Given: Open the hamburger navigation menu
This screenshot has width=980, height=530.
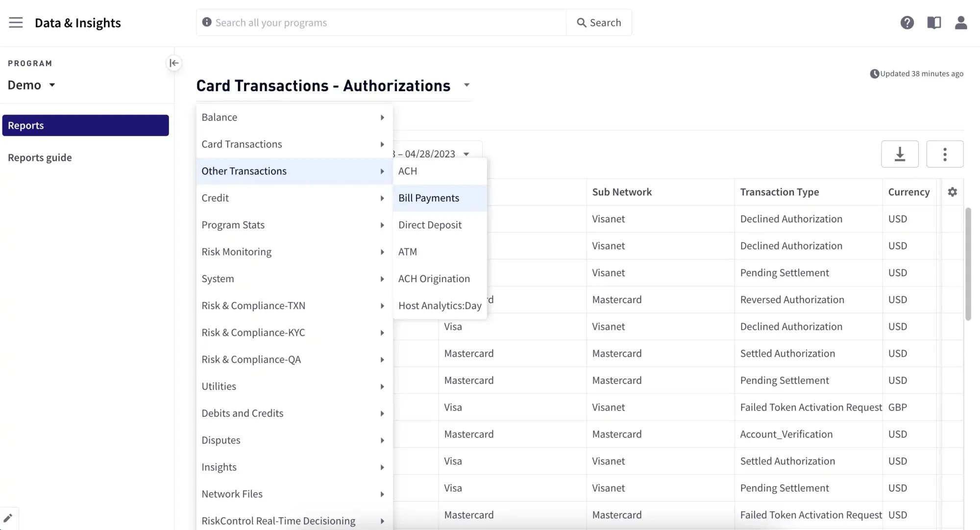Looking at the screenshot, I should pyautogui.click(x=16, y=23).
